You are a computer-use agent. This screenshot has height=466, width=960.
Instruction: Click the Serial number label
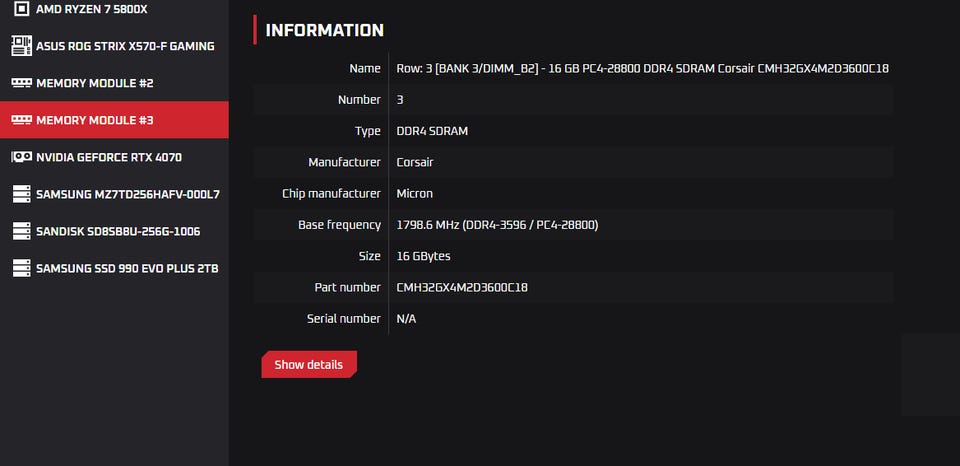(x=344, y=318)
